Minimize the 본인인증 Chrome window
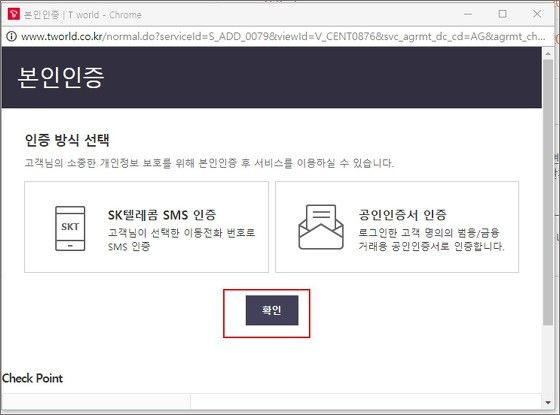Screen dimensions: 560x415 [468, 14]
